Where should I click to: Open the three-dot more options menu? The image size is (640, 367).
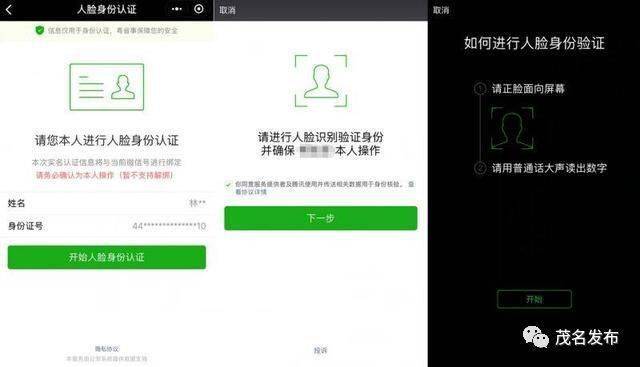(177, 9)
